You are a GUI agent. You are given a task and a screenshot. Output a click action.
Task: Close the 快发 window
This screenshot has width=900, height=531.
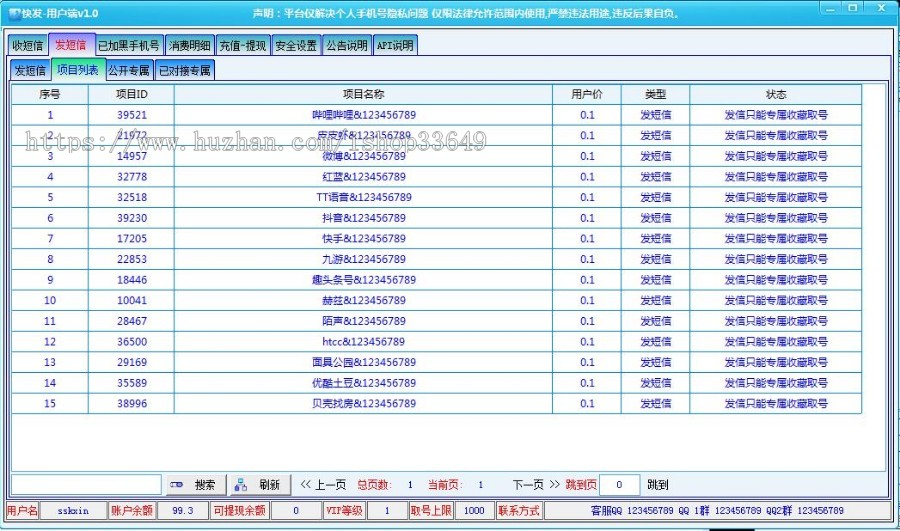tap(882, 8)
